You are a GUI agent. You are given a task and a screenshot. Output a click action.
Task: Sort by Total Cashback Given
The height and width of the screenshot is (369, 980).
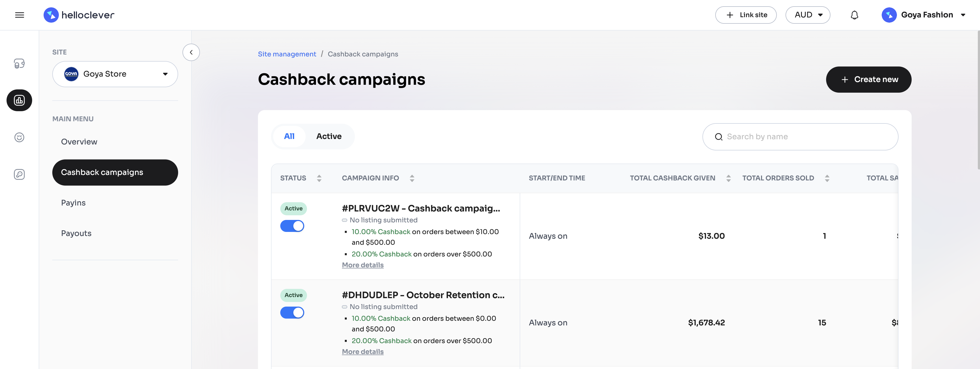click(x=728, y=178)
